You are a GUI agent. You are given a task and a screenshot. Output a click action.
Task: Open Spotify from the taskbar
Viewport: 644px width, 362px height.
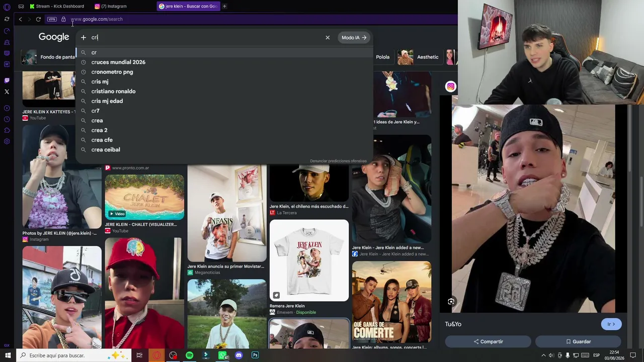click(189, 355)
